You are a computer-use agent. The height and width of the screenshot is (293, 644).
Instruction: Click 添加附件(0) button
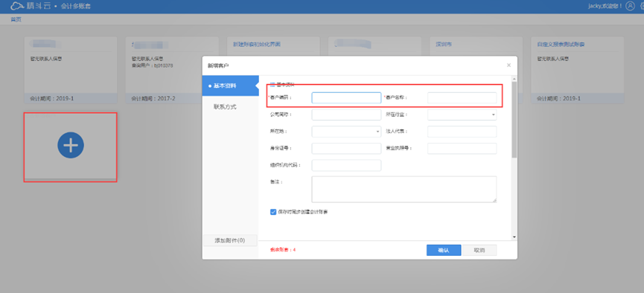pyautogui.click(x=230, y=240)
